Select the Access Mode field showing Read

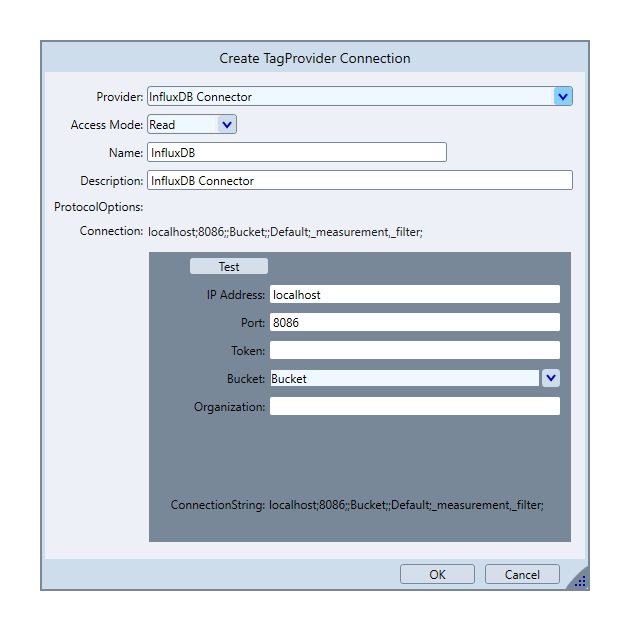tap(181, 125)
